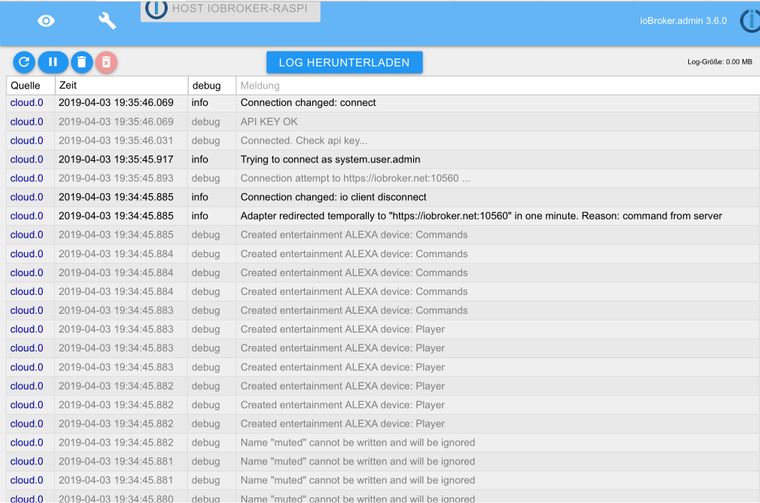This screenshot has height=503, width=760.
Task: Open the Quelle source filter dropdown
Action: (x=31, y=86)
